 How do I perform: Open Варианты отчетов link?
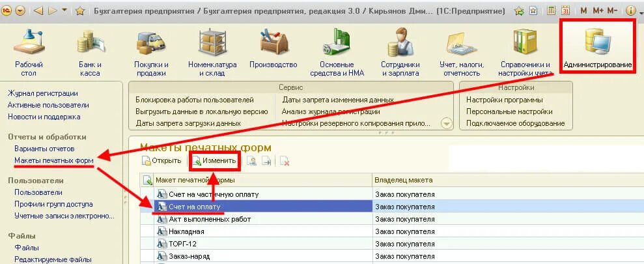click(x=44, y=149)
